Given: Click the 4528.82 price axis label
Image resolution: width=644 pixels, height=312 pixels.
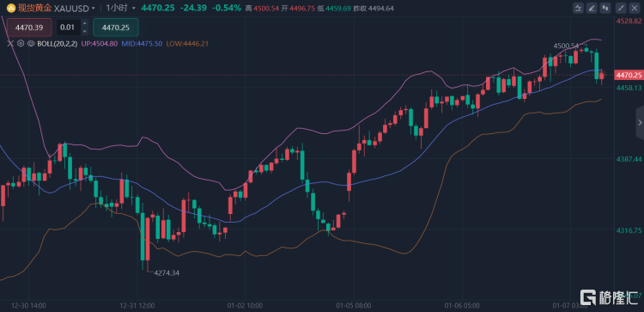Looking at the screenshot, I should 629,21.
